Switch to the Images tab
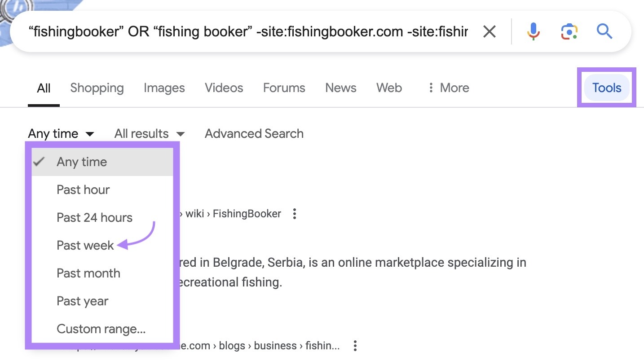 [x=164, y=88]
